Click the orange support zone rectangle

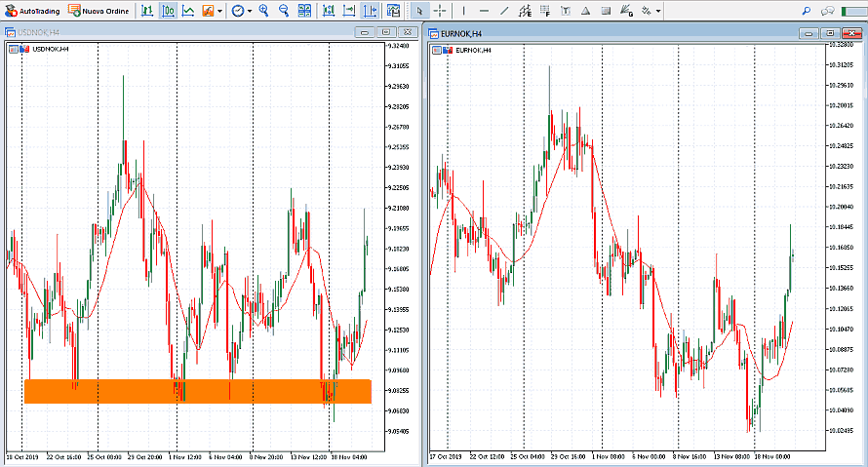coord(197,391)
